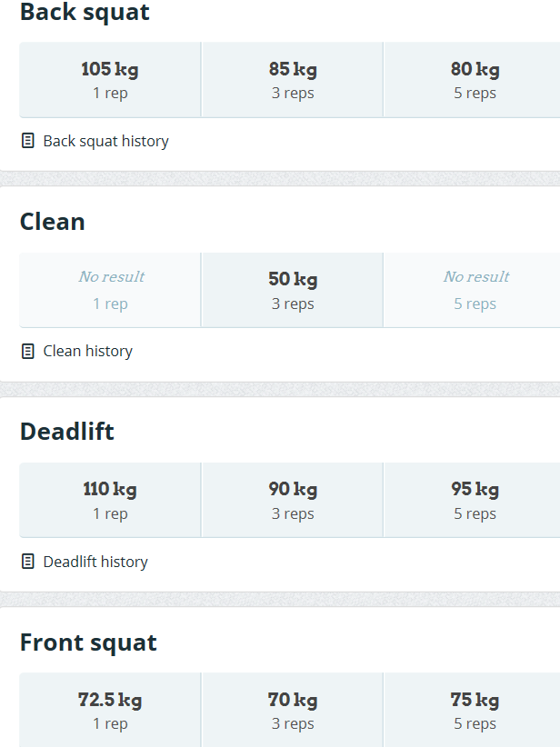This screenshot has width=560, height=747.
Task: Click the Front squat section heading
Action: point(88,642)
